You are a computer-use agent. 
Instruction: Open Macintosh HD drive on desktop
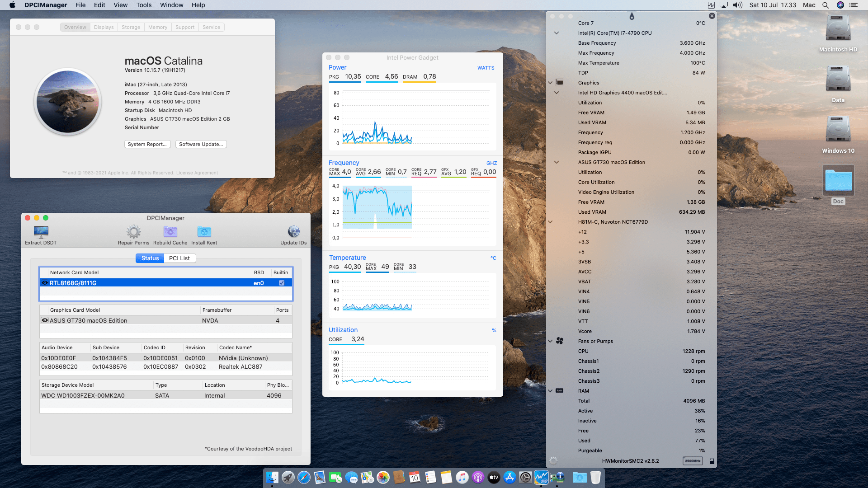coord(838,28)
